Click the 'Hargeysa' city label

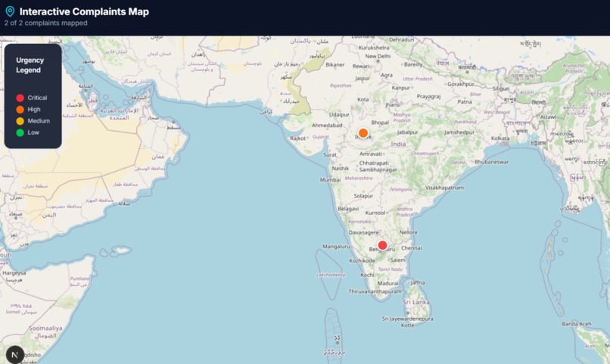point(14,273)
